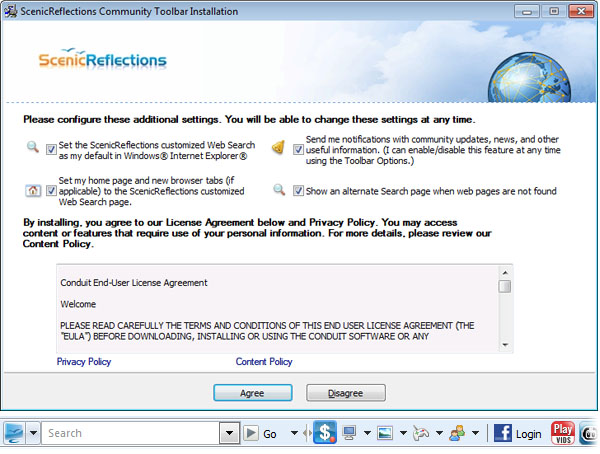Open the Content Policy link
The height and width of the screenshot is (454, 600).
point(264,362)
